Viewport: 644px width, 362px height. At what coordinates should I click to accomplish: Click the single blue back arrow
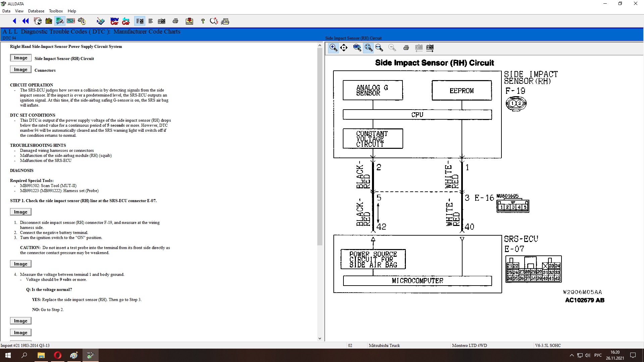14,21
